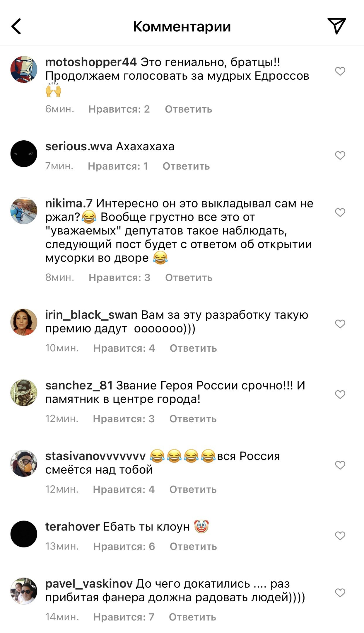The image size is (364, 633).
Task: Tap heart beside stasivanovvvvvvv comment
Action: (x=340, y=465)
